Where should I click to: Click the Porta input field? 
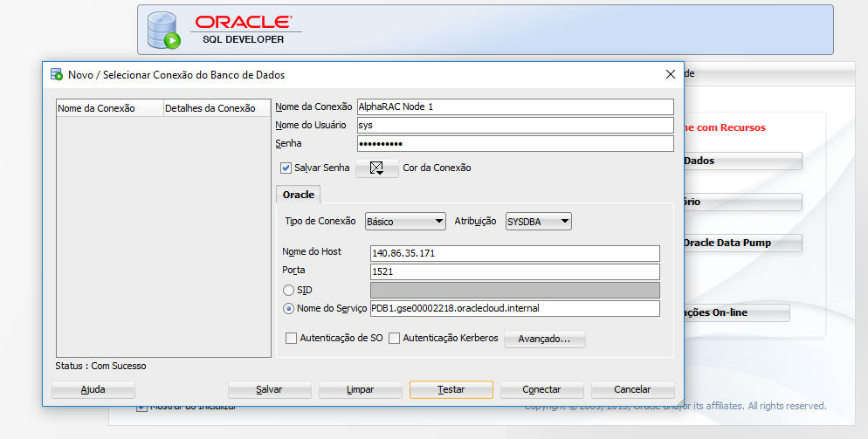(x=515, y=271)
